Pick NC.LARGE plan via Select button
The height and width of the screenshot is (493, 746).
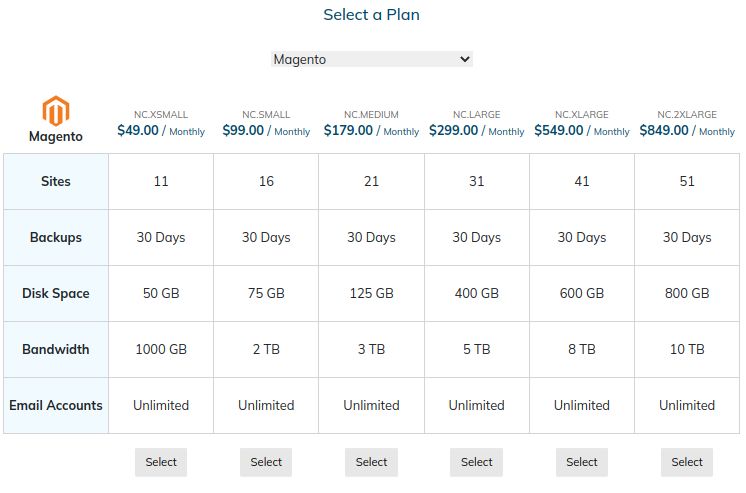click(476, 462)
